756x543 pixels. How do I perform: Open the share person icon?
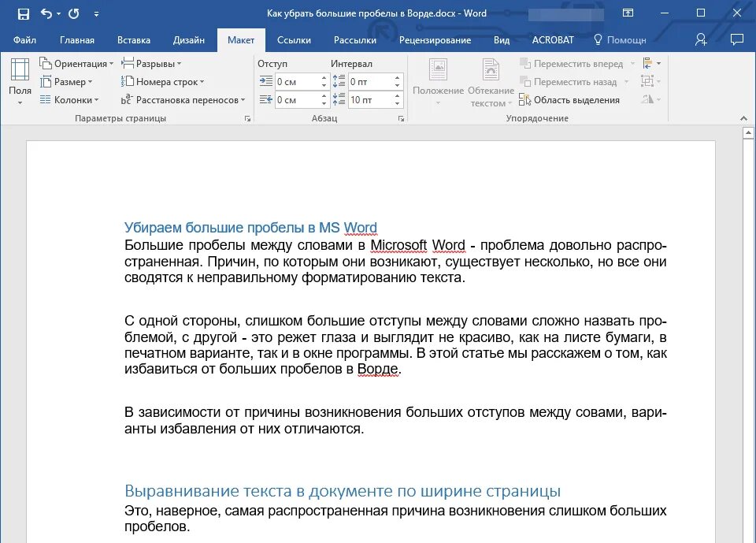(701, 39)
